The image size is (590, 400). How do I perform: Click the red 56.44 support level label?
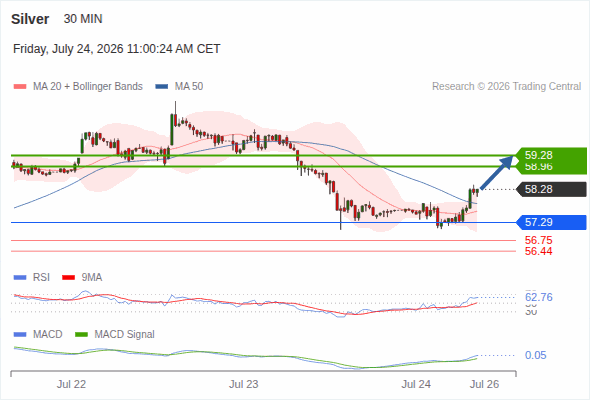point(538,251)
